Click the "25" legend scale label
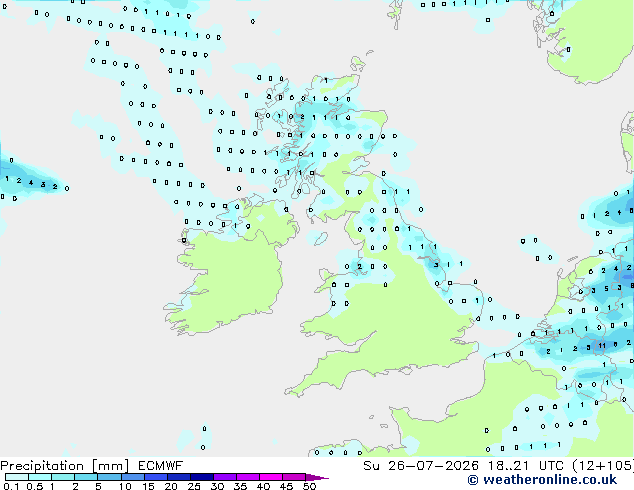Screen dimensions: 634x490 click(x=194, y=486)
